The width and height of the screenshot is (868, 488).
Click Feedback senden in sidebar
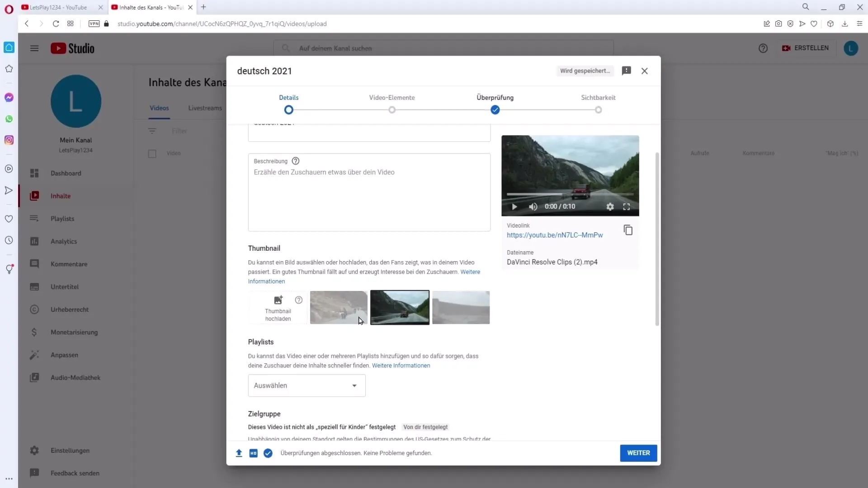click(76, 473)
